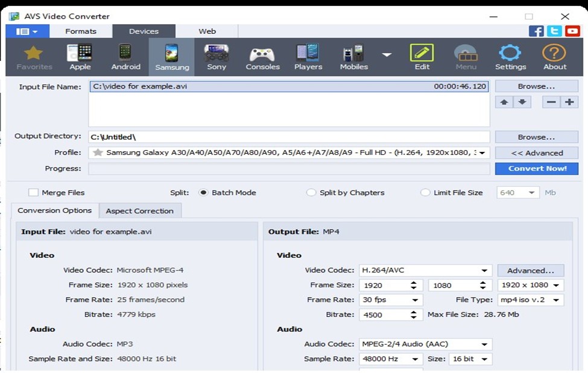Select the Players device icon

[308, 57]
